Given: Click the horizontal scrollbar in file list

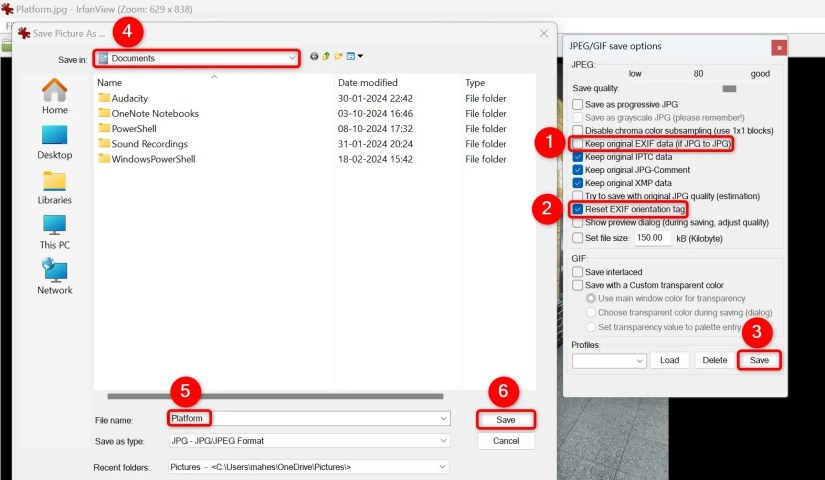Looking at the screenshot, I should [275, 396].
